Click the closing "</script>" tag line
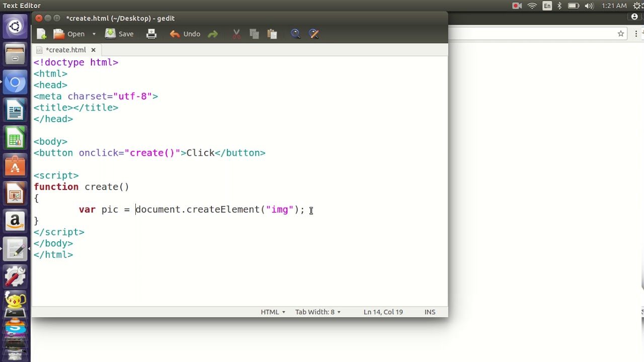 (59, 232)
